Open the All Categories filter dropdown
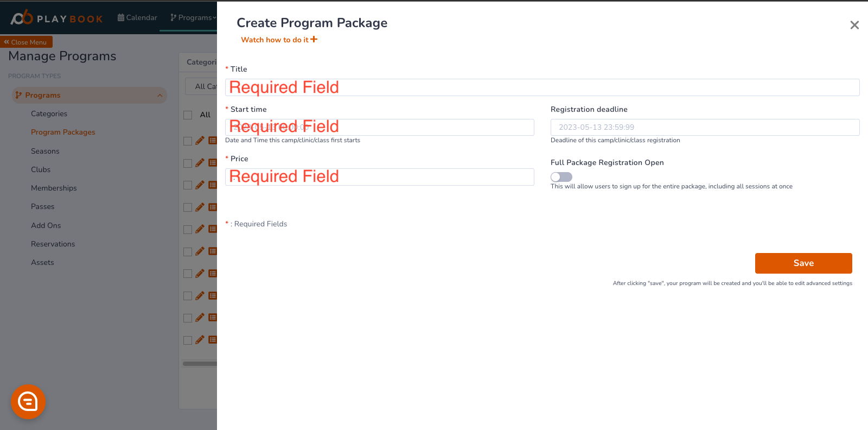 point(201,86)
